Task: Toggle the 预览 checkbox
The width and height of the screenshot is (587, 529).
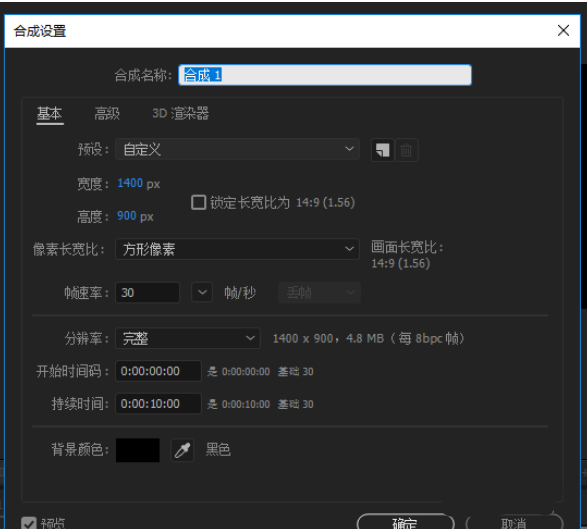Action: pos(29,523)
